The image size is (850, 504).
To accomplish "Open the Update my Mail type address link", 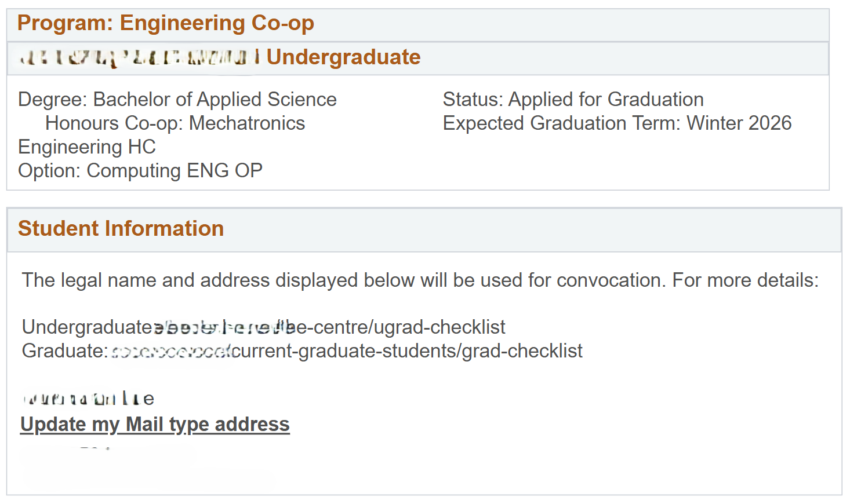I will pos(155,425).
